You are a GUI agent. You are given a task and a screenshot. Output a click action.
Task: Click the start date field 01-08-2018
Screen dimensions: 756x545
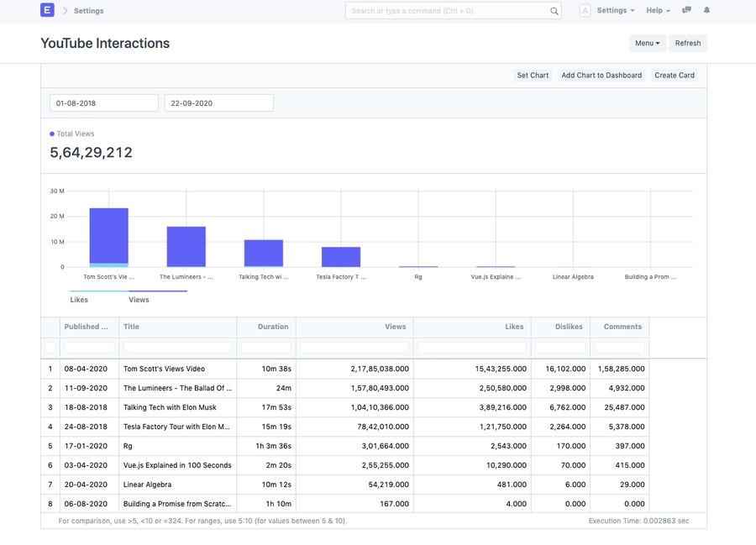(x=104, y=103)
